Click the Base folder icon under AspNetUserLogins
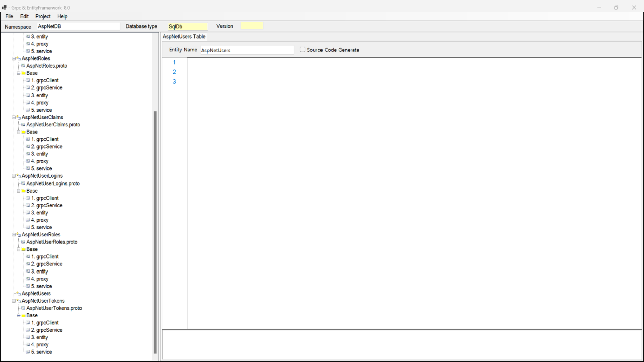This screenshot has width=644, height=362. (x=23, y=191)
